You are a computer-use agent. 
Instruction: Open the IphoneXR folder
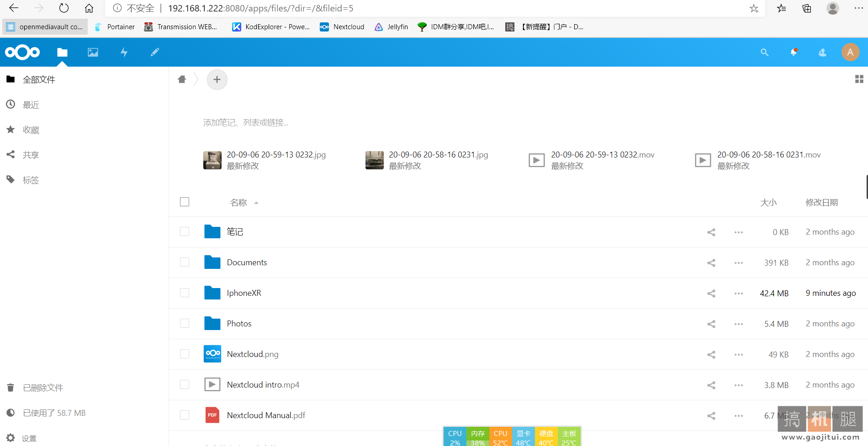coord(244,293)
